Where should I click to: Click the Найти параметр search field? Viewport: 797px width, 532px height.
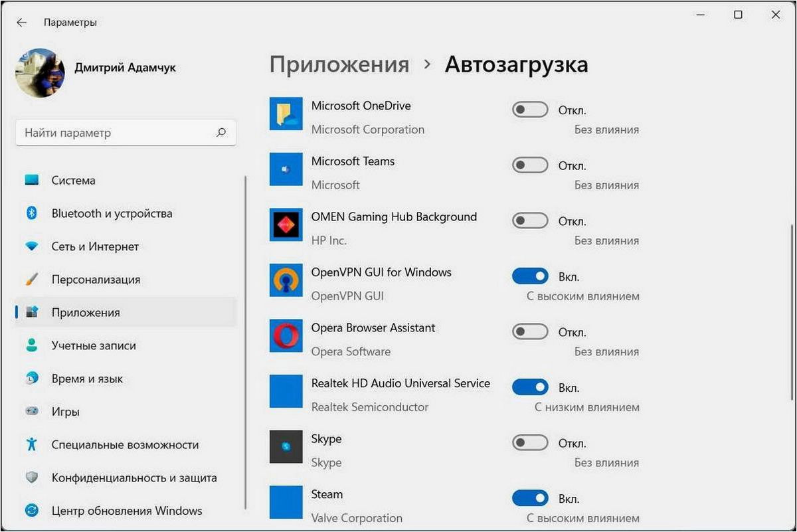pyautogui.click(x=126, y=133)
